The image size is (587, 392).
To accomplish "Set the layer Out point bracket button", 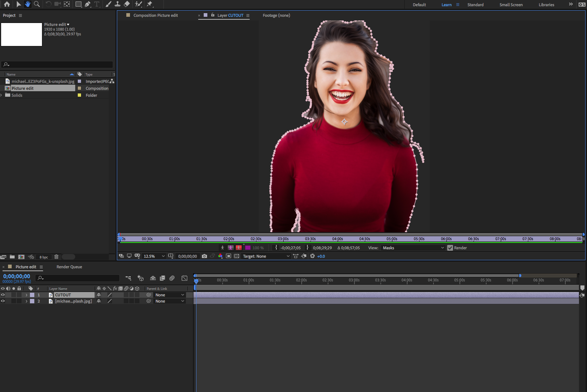I will pyautogui.click(x=308, y=248).
